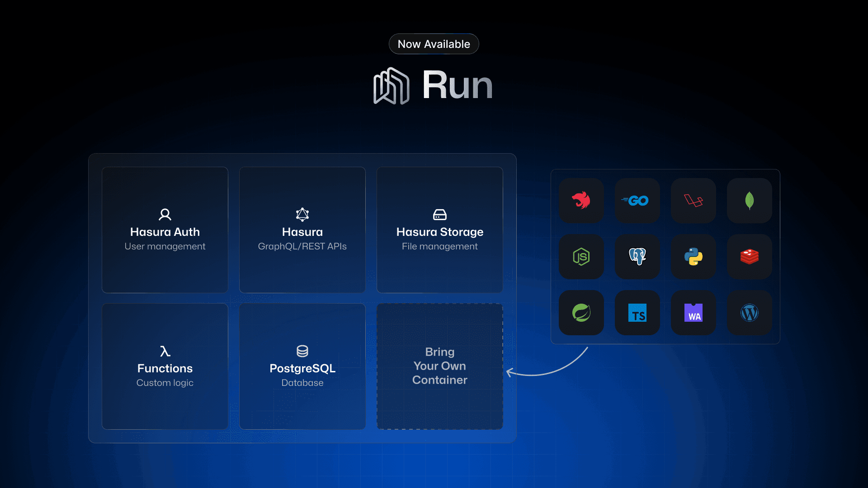
Task: Click the WebAssembly WA icon
Action: [x=693, y=313]
